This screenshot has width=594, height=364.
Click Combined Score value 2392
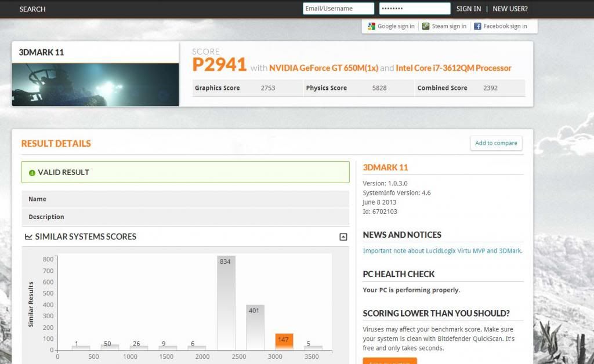click(x=490, y=88)
